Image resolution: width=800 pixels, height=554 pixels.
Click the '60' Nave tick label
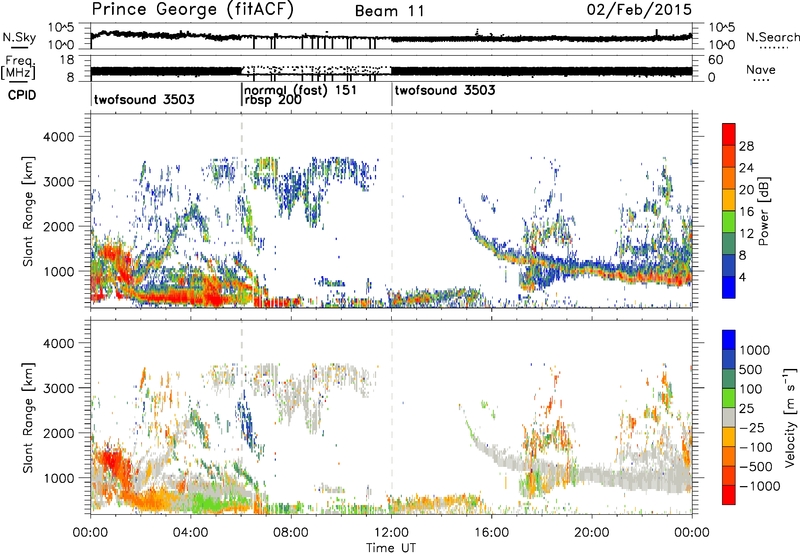[x=716, y=60]
